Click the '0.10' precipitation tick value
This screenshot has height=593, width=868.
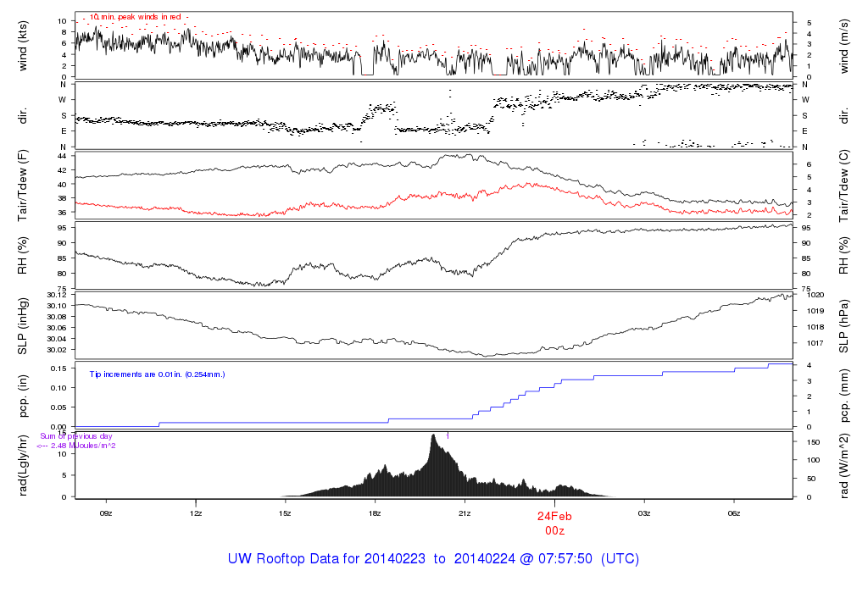[58, 388]
